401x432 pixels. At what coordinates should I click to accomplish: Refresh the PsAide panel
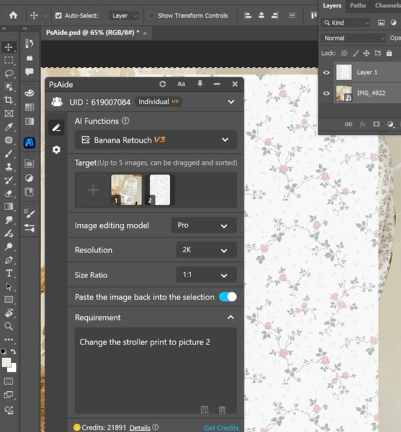click(x=162, y=84)
